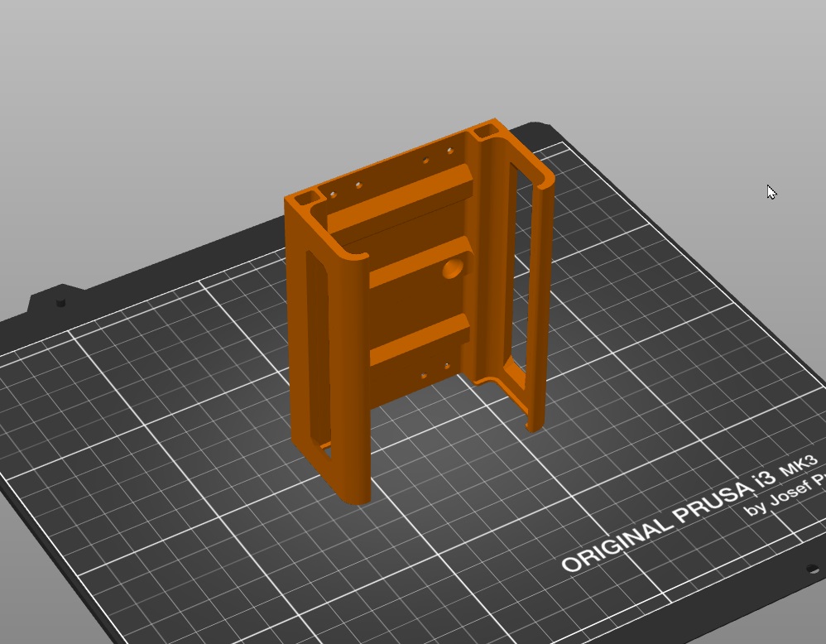Click the screw on bed's rear-left tab

[60, 303]
